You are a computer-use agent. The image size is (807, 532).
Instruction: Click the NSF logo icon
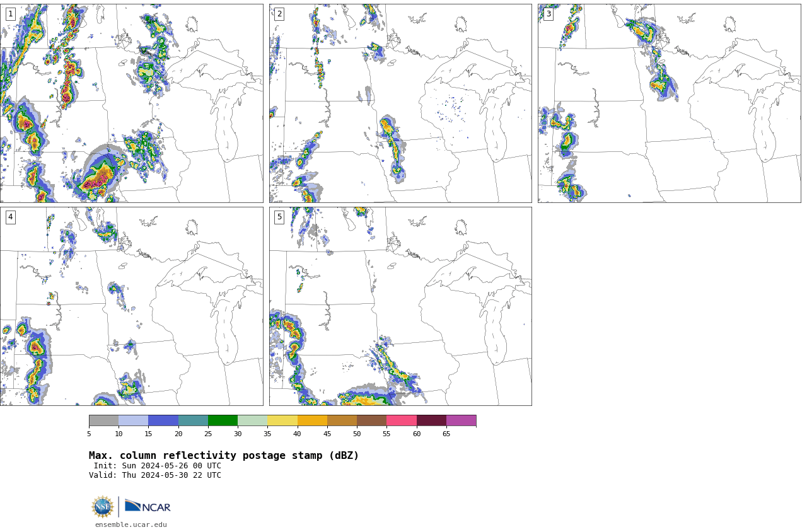[103, 507]
